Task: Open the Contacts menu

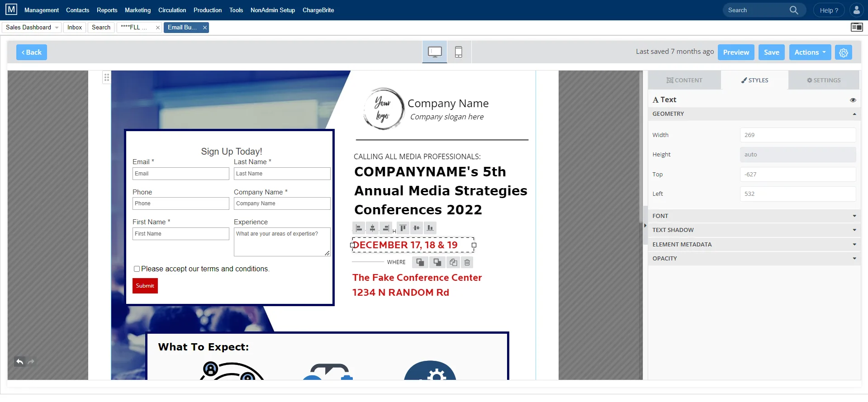Action: point(78,10)
